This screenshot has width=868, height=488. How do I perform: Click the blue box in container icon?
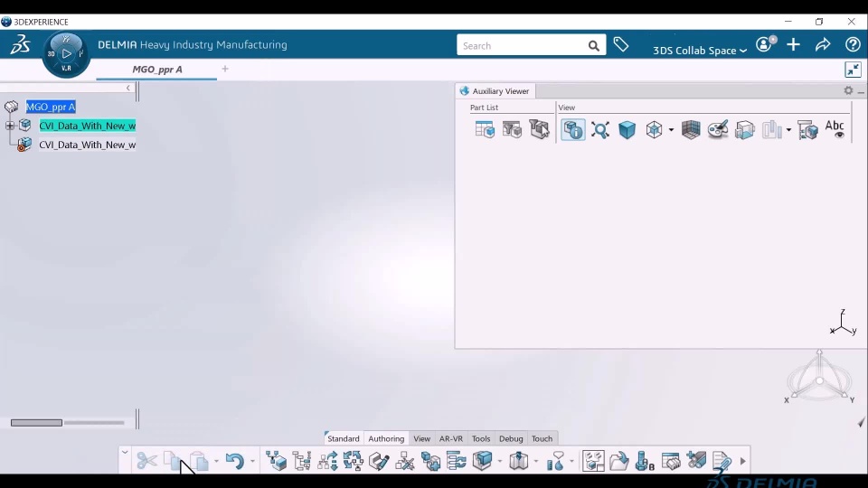pos(482,460)
